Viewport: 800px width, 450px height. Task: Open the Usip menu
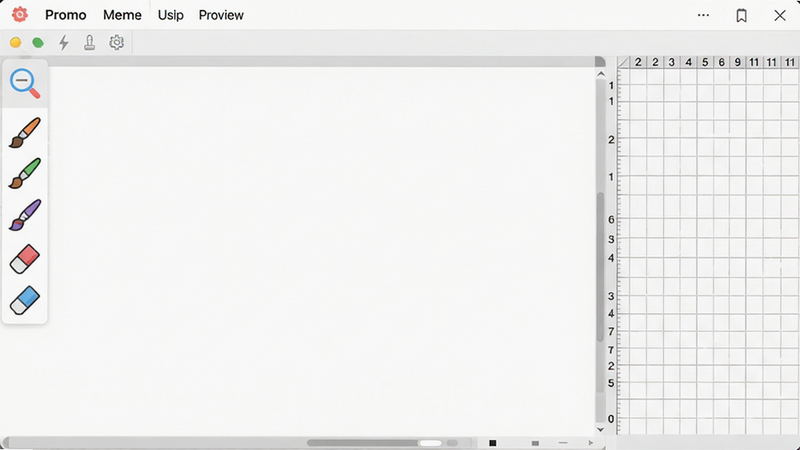pos(170,15)
